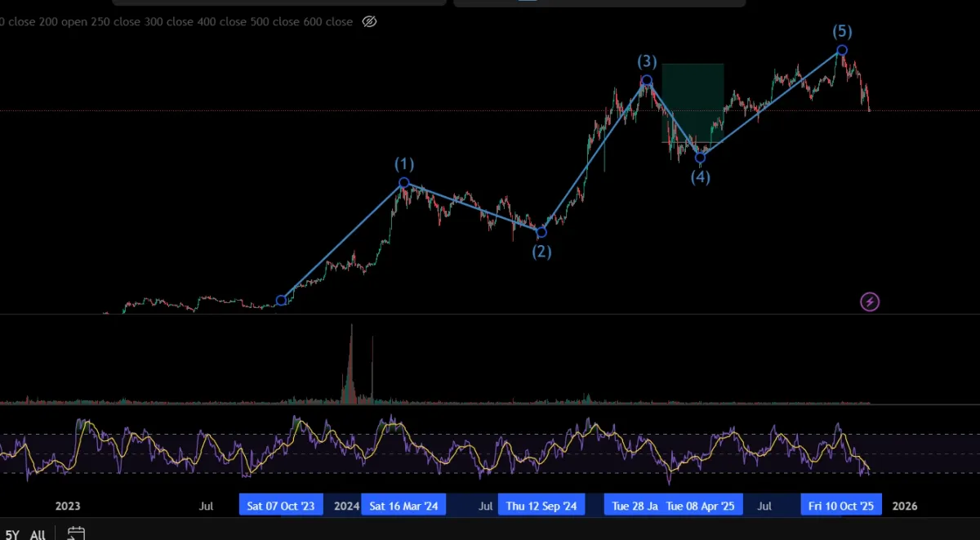Select wave (3) anchor circle
980x540 pixels.
(647, 81)
